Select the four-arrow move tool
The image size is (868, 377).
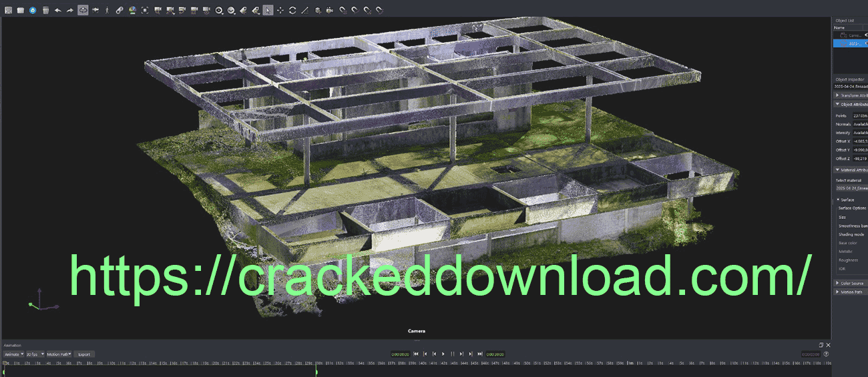coord(280,10)
